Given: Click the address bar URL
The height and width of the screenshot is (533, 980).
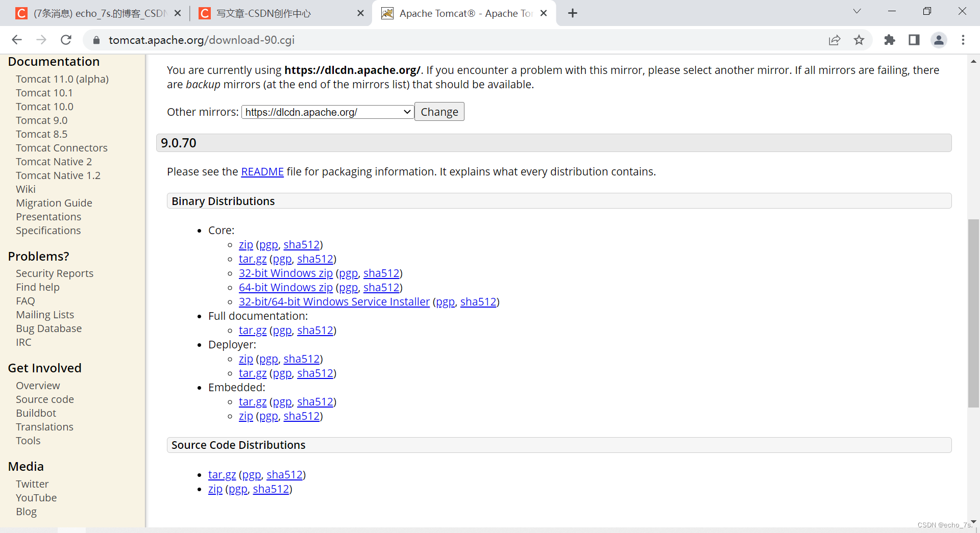Looking at the screenshot, I should pos(202,40).
